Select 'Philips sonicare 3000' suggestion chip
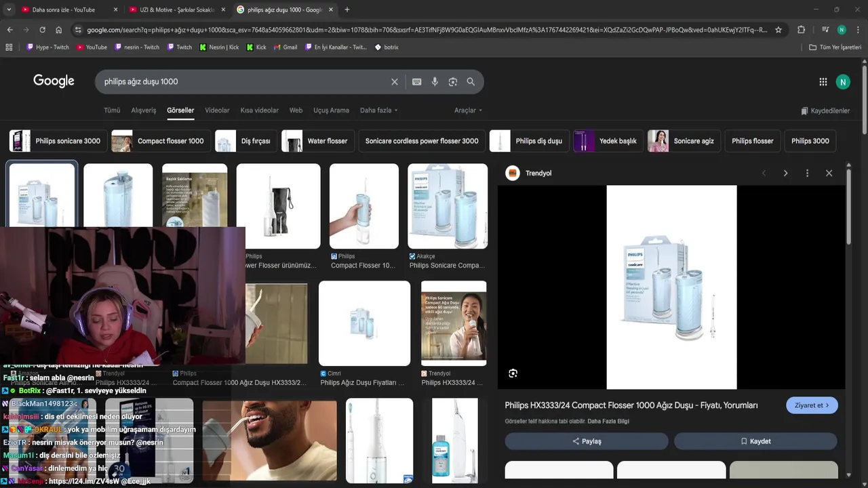 point(57,141)
